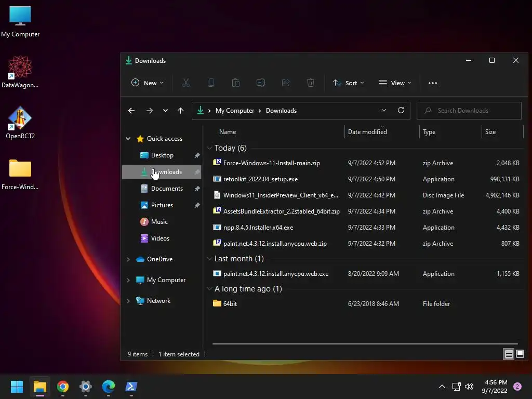Click the horizontal scrollbar in file list

[365, 344]
